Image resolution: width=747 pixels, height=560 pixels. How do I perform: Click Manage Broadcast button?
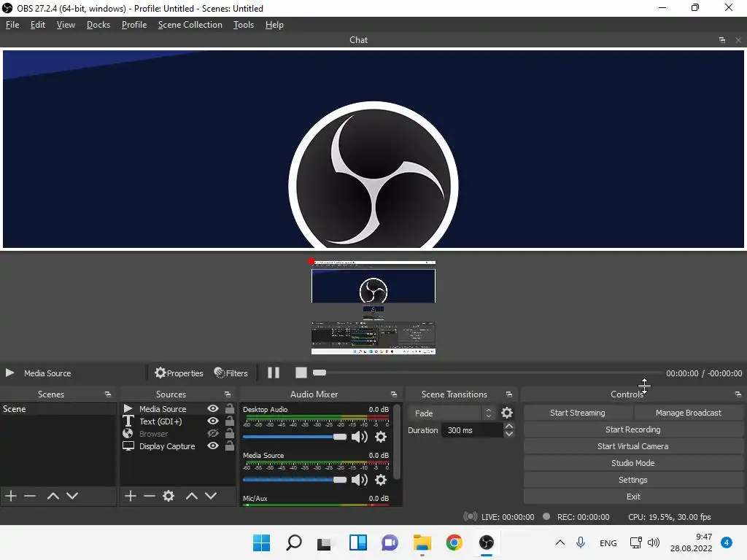tap(689, 413)
